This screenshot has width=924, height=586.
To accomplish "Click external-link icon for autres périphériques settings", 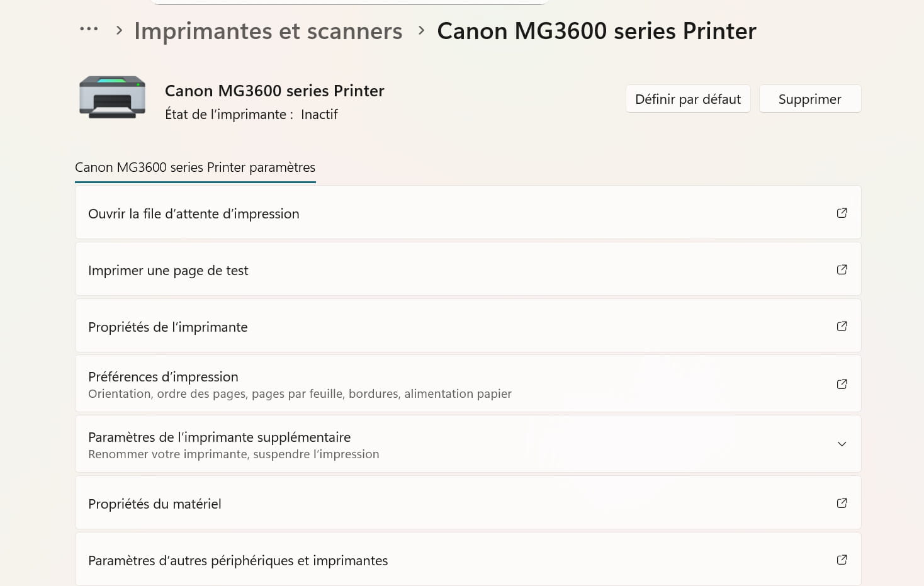I will click(842, 560).
